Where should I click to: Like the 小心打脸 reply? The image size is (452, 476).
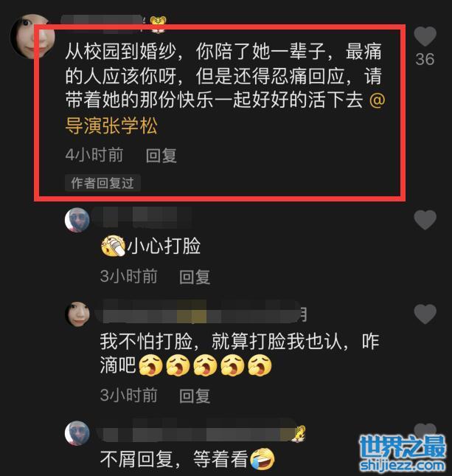coord(425,219)
